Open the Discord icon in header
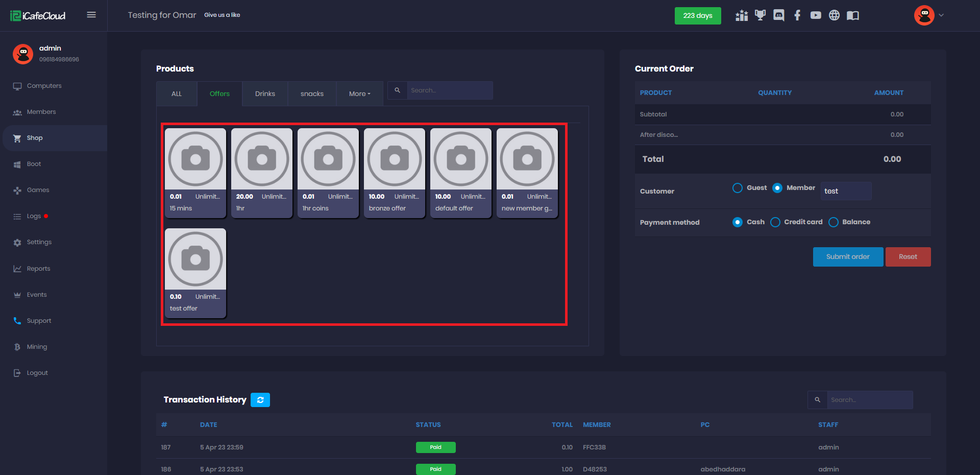The width and height of the screenshot is (980, 475). (x=778, y=15)
